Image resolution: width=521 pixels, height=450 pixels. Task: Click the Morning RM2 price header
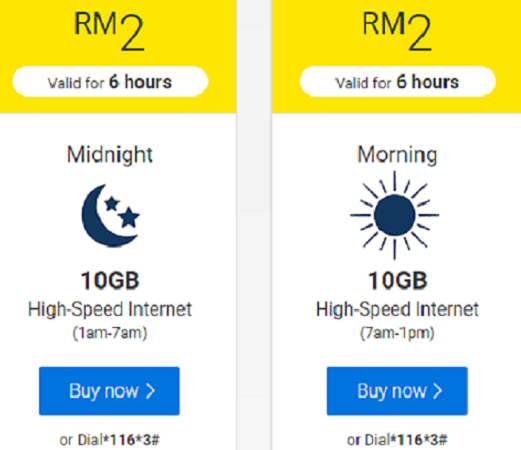coord(397,31)
